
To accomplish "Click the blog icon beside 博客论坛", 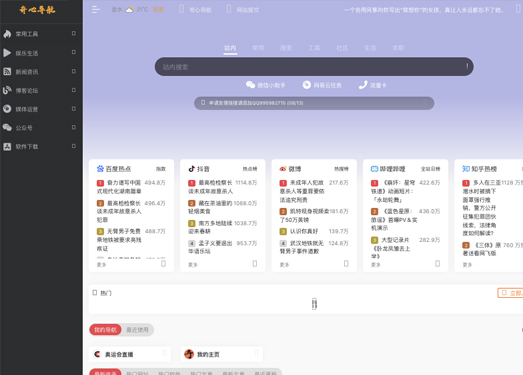I will (x=7, y=90).
